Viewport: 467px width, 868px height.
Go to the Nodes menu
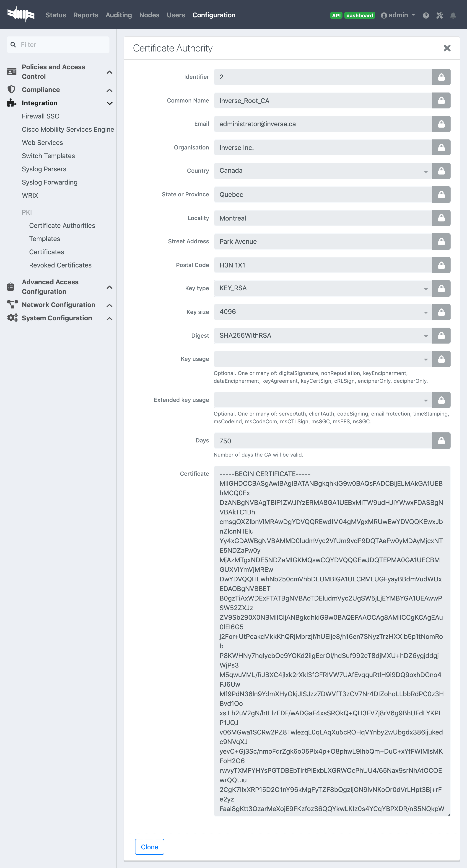[x=149, y=15]
